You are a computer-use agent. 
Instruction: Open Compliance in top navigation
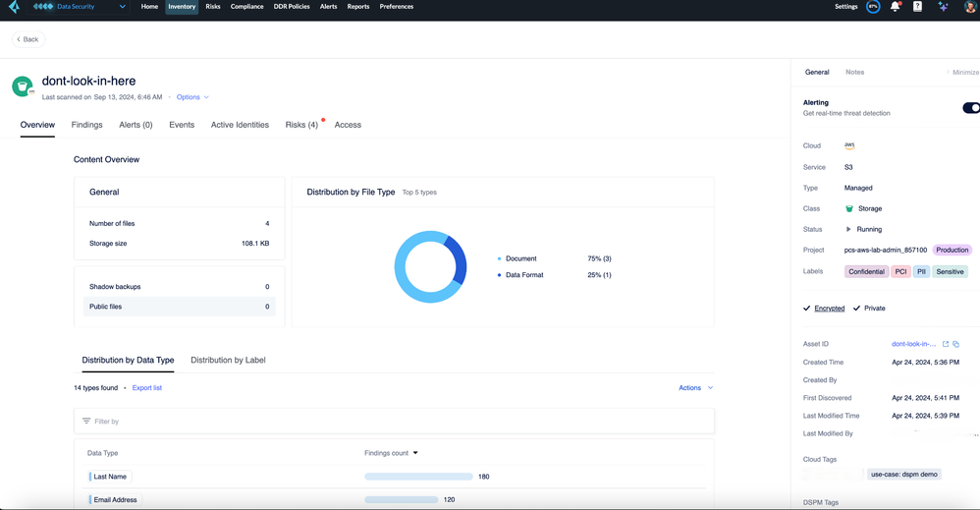click(246, 7)
